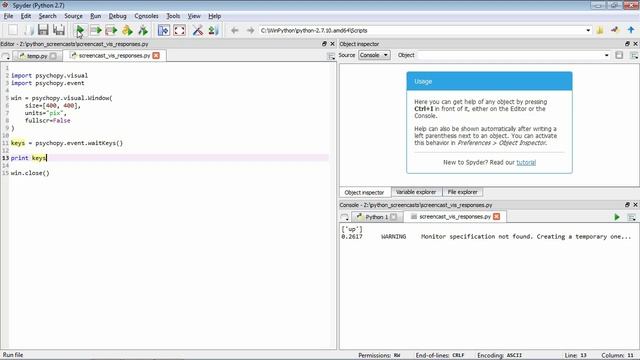Open Editor pane options menu icon
Screen dimensions: 640x360
tap(331, 56)
